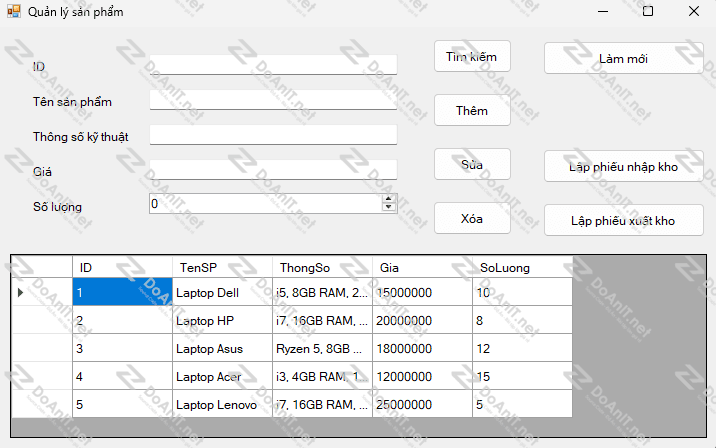Screen dimensions: 716x448
Task: Sort by TenSP column header
Action: point(221,267)
